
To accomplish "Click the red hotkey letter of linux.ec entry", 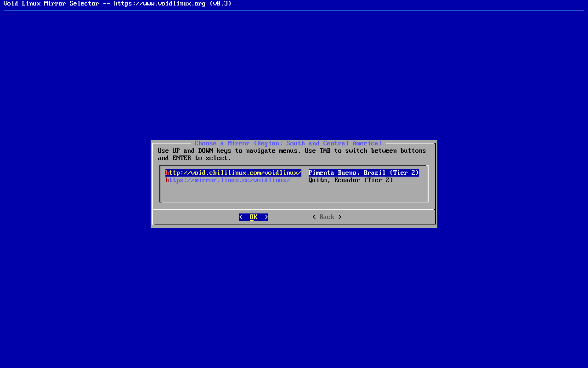I will pos(167,180).
